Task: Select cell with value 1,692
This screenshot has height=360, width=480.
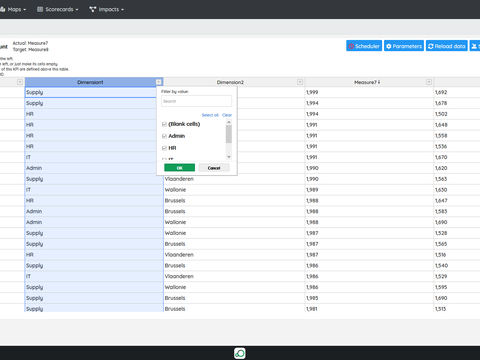Action: pyautogui.click(x=457, y=92)
